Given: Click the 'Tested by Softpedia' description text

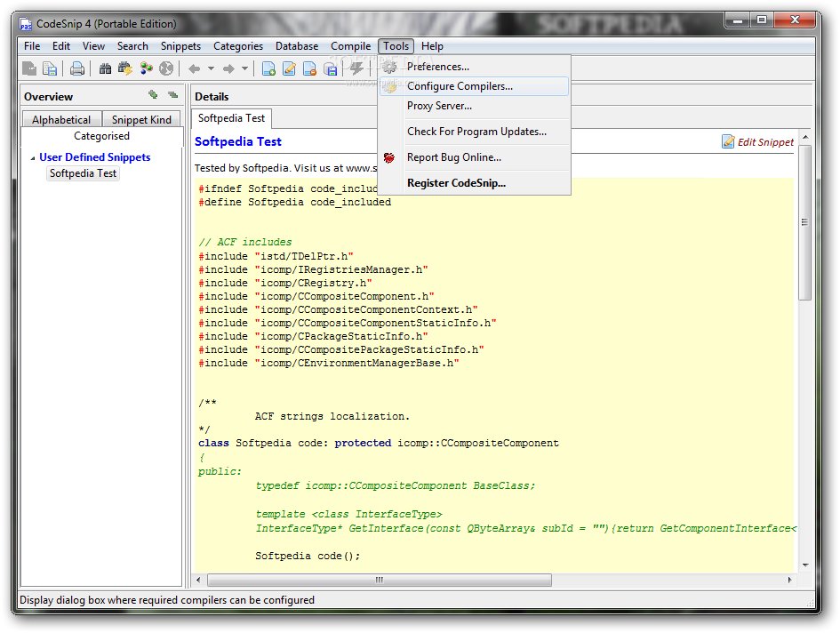Looking at the screenshot, I should click(x=285, y=168).
